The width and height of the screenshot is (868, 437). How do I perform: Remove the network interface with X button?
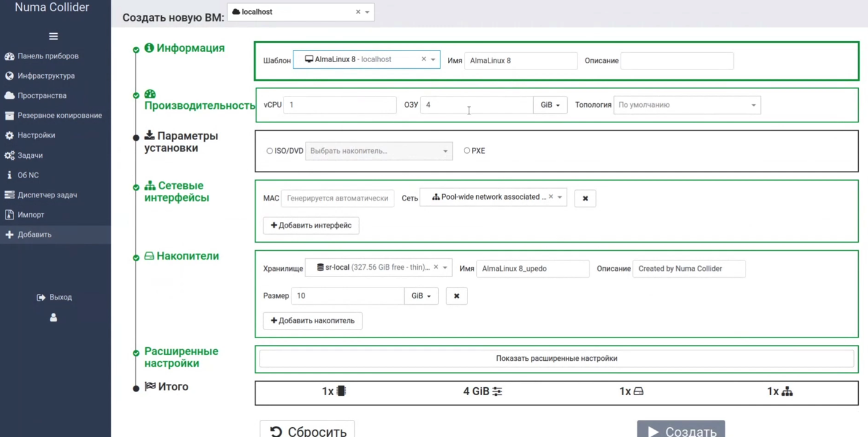(x=585, y=199)
